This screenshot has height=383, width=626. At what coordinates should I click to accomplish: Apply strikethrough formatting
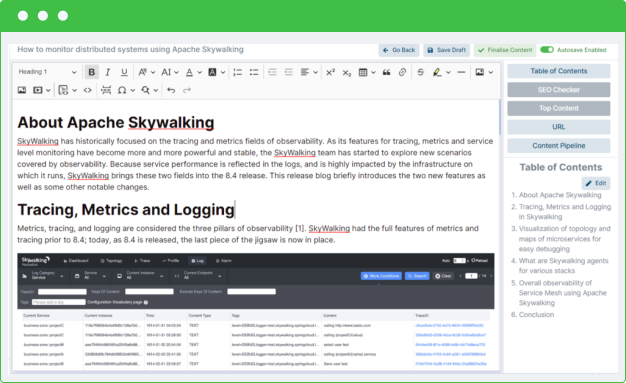pos(420,72)
